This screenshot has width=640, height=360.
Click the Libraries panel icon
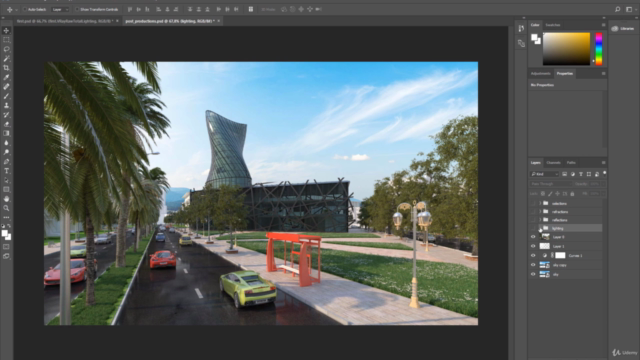[615, 29]
